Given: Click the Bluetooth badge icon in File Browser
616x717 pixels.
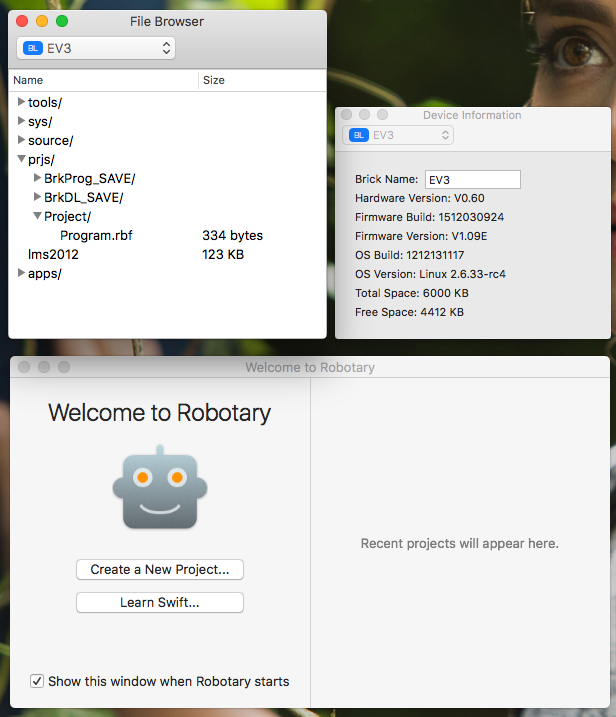Looking at the screenshot, I should (x=33, y=48).
